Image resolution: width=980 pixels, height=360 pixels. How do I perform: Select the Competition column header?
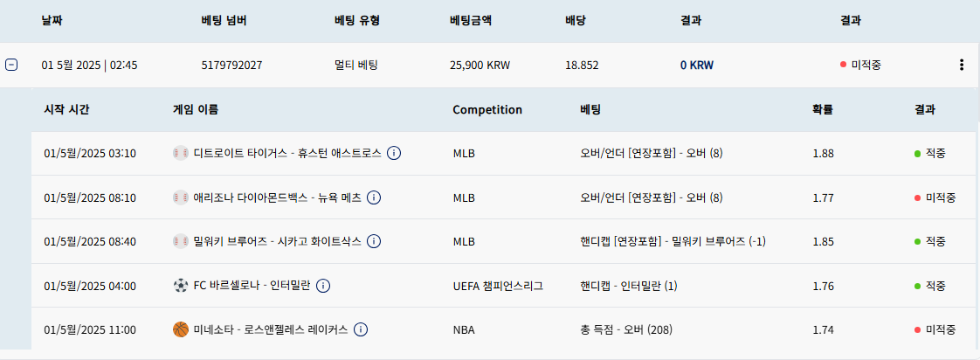point(487,110)
